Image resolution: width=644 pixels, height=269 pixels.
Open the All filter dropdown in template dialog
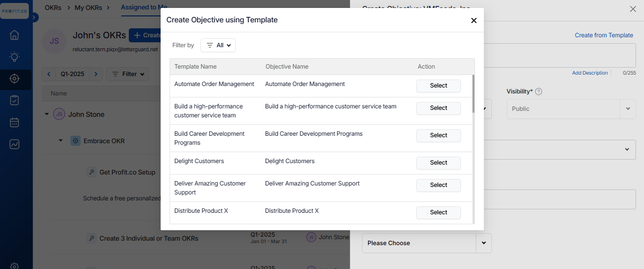tap(218, 45)
